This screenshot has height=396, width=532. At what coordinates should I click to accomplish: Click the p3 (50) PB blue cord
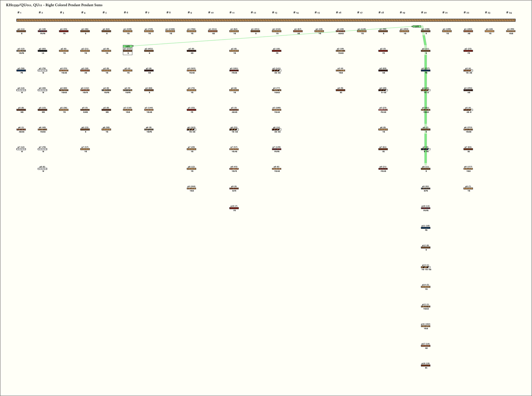pyautogui.click(x=21, y=70)
